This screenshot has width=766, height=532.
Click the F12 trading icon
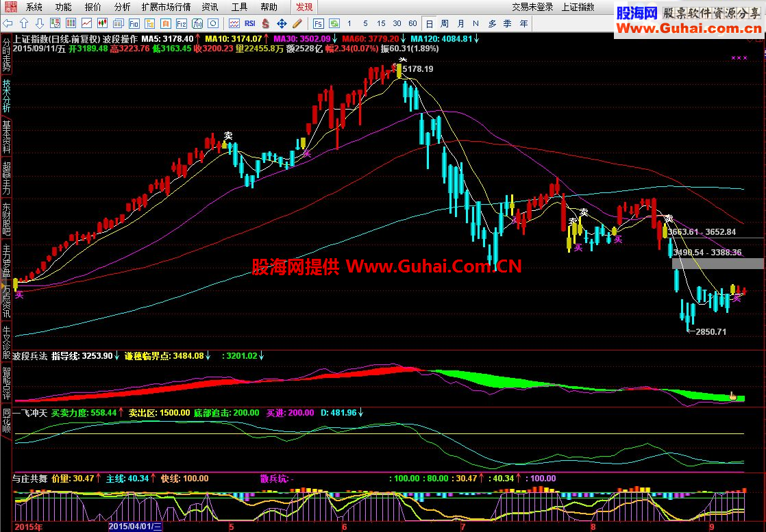click(182, 23)
